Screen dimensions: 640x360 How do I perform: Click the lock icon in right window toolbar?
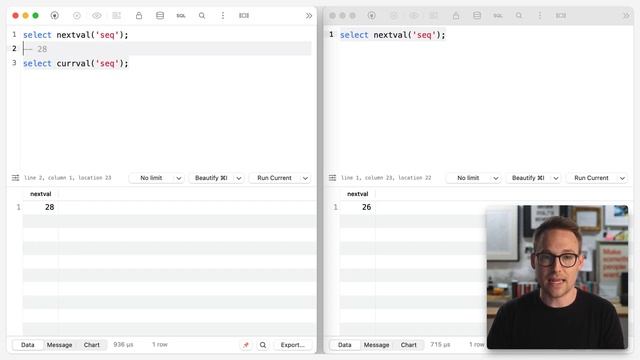pos(456,16)
